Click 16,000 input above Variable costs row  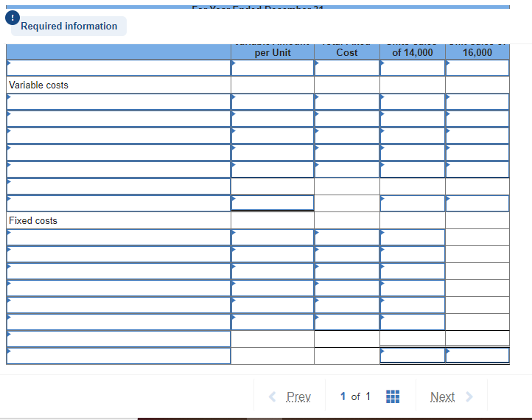(477, 68)
